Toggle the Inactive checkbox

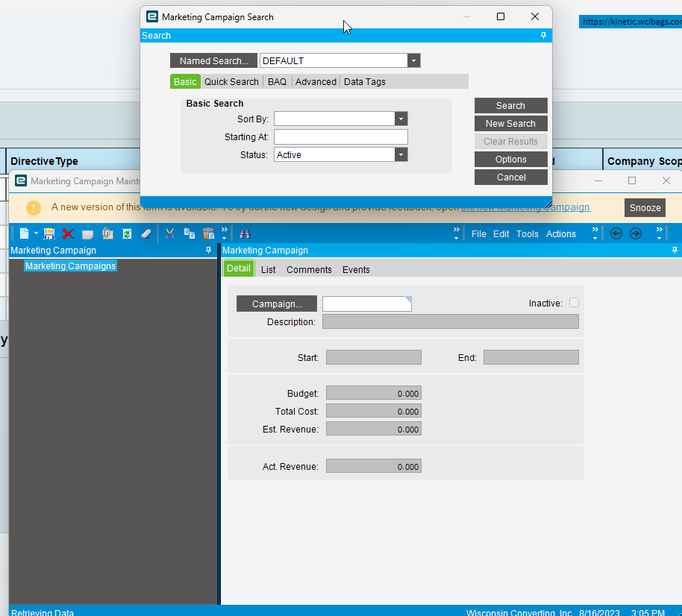point(574,303)
